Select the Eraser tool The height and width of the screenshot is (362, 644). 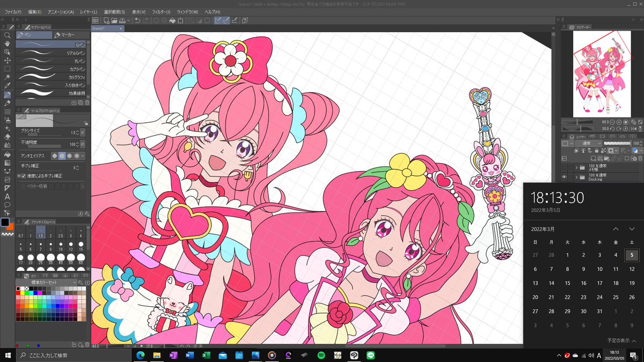click(x=7, y=137)
